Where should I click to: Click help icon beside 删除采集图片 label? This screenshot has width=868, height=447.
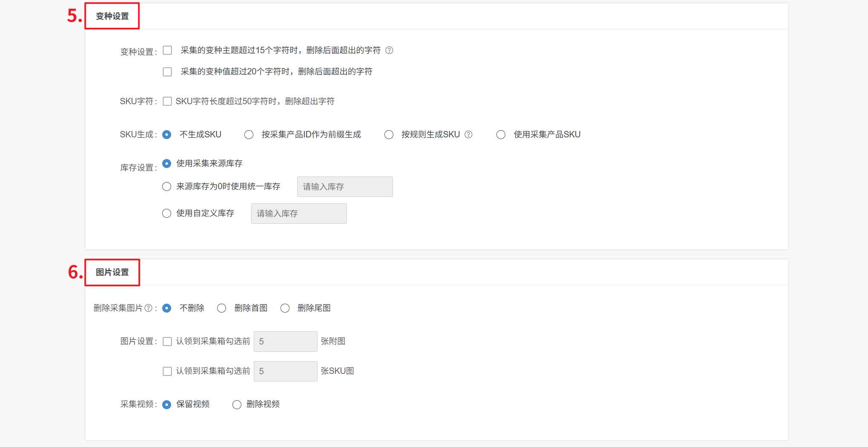click(x=148, y=308)
